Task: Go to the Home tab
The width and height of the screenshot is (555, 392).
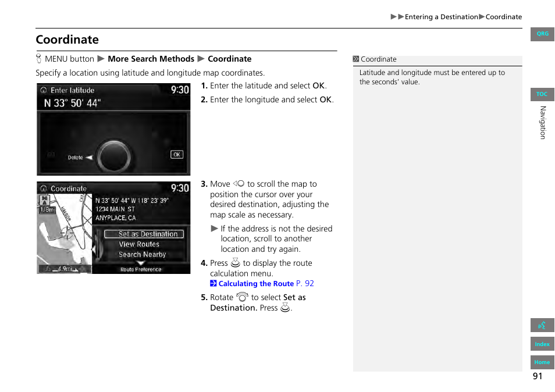Action: (542, 362)
